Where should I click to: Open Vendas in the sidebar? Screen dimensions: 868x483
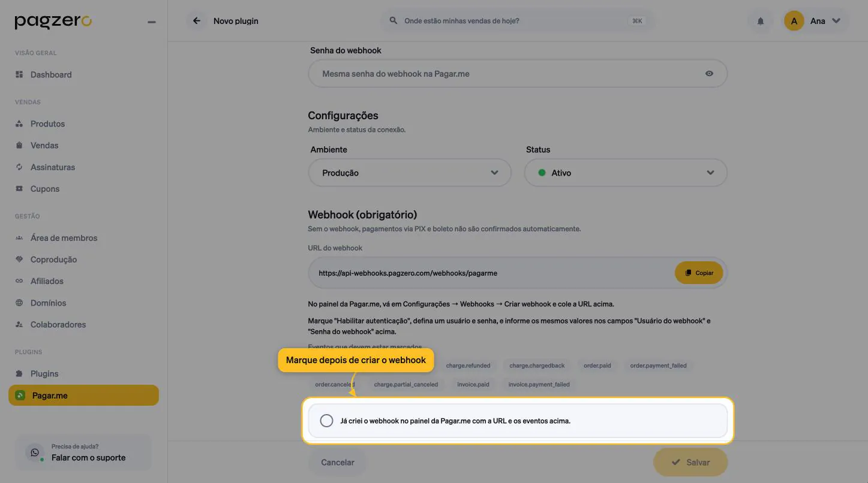pyautogui.click(x=83, y=146)
